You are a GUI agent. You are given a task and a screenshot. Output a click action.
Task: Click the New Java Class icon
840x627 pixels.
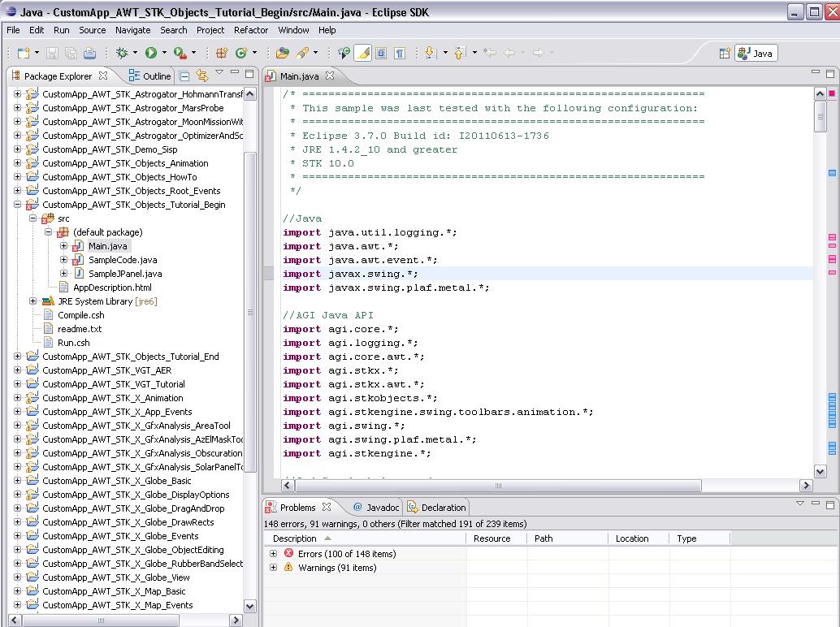[x=240, y=53]
